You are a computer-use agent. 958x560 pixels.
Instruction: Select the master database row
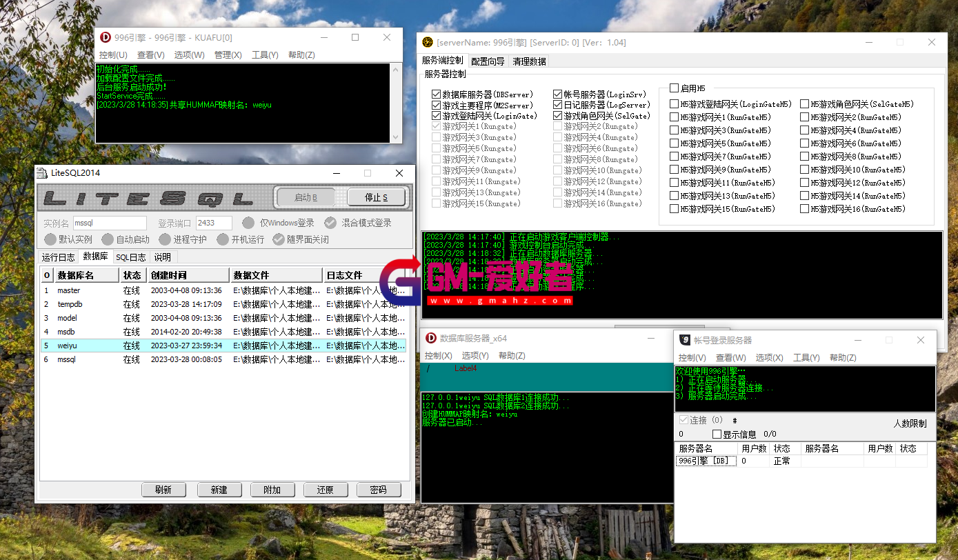[223, 290]
